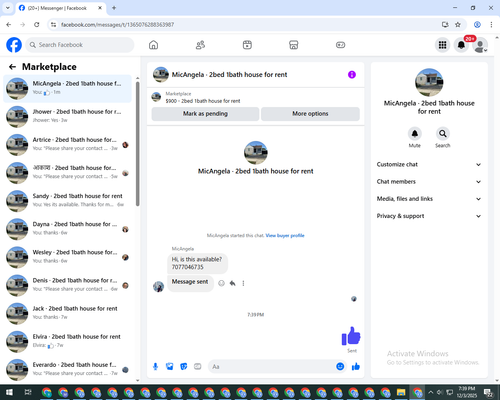Show hidden system tray icons
500x400 pixels.
coord(430,392)
